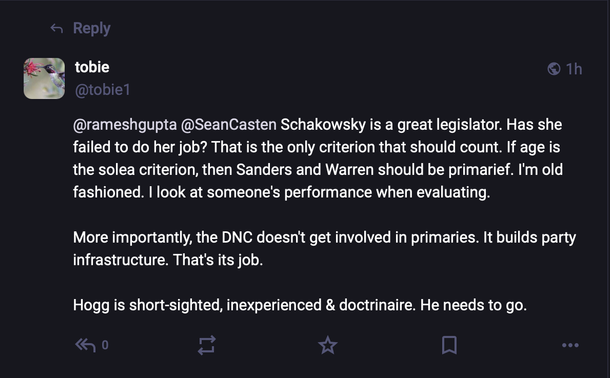Click the paragraph starting 'More importantly, the DNC'

click(x=324, y=248)
